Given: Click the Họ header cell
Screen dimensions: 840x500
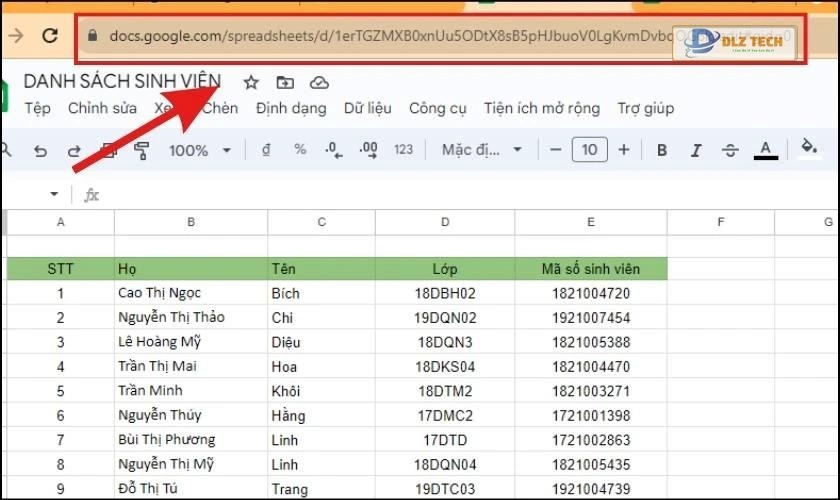Looking at the screenshot, I should click(x=191, y=268).
